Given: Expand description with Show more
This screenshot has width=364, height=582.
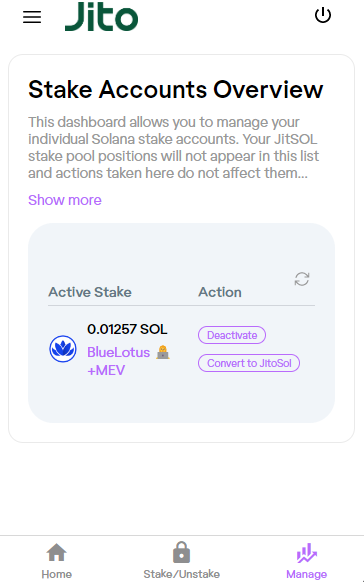Looking at the screenshot, I should pyautogui.click(x=65, y=200).
